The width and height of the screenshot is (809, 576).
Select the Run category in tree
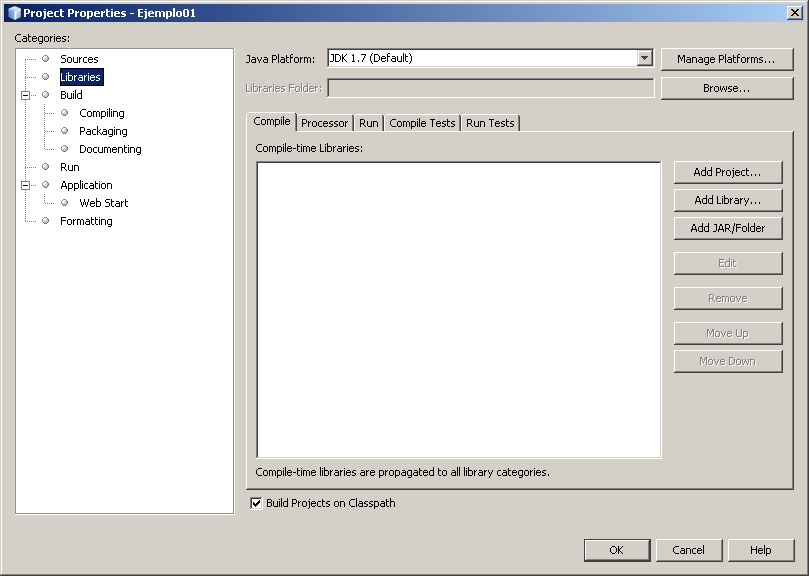point(70,167)
